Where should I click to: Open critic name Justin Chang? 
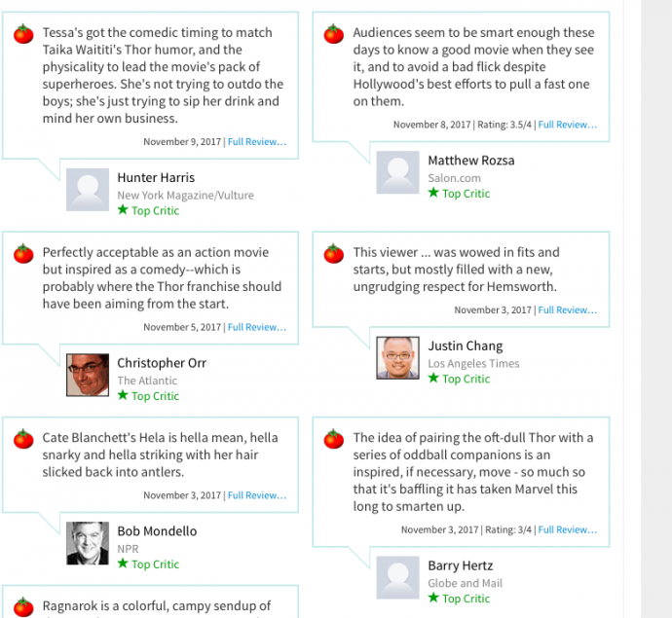(x=466, y=345)
